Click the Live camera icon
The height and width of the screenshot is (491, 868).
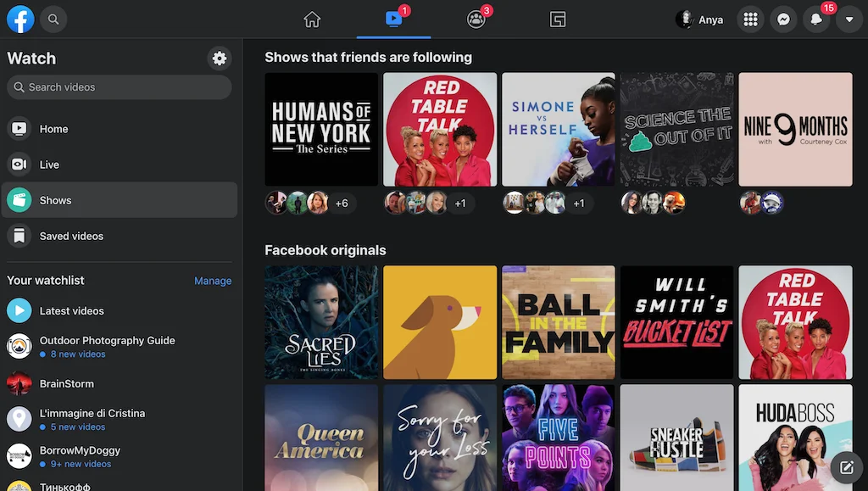(19, 165)
